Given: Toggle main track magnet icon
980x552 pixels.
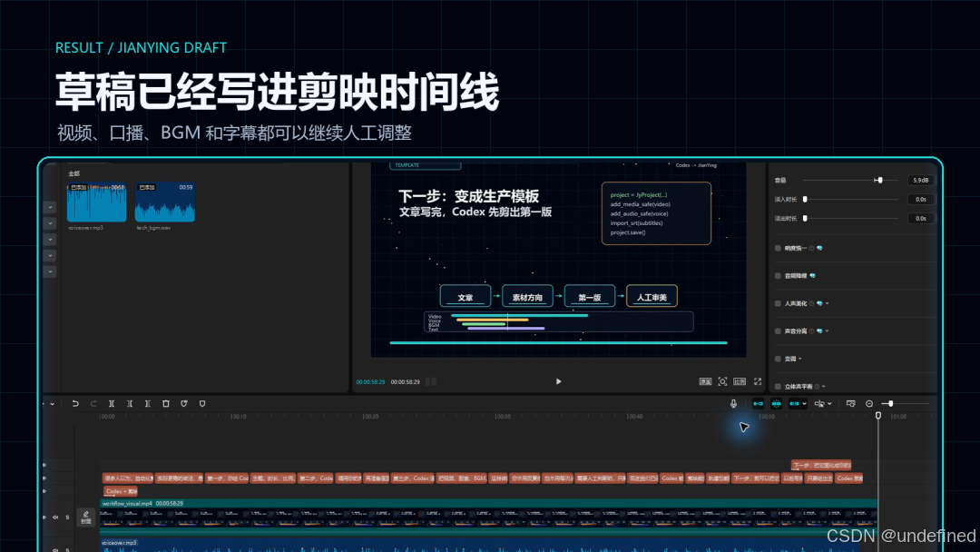Looking at the screenshot, I should click(x=758, y=404).
